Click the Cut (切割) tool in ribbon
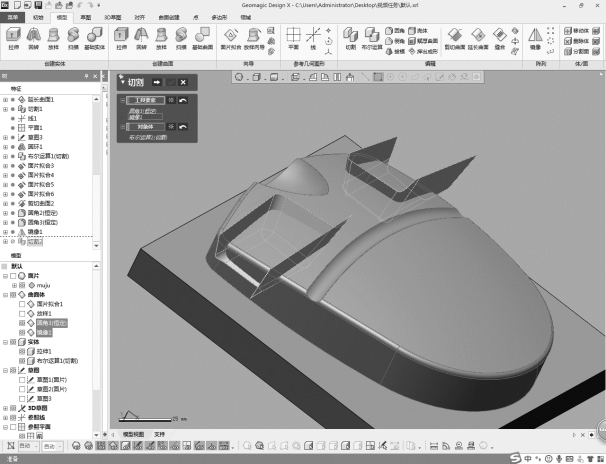Image resolution: width=606 pixels, height=464 pixels. click(x=350, y=37)
